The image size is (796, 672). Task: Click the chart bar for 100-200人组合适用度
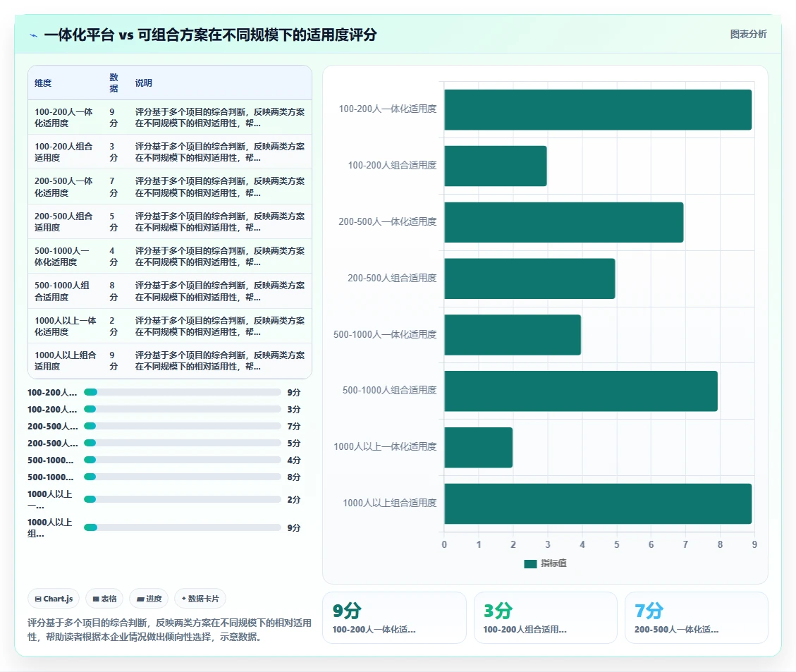[496, 166]
